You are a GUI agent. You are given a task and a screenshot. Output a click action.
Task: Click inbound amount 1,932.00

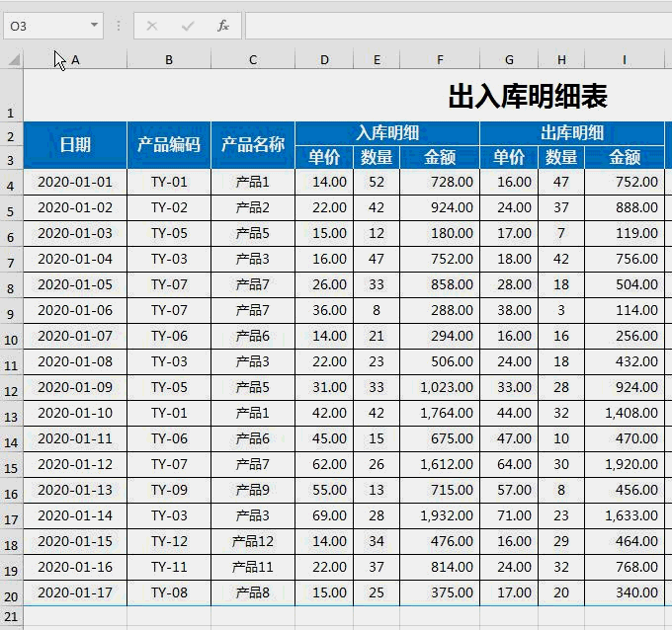pos(440,515)
